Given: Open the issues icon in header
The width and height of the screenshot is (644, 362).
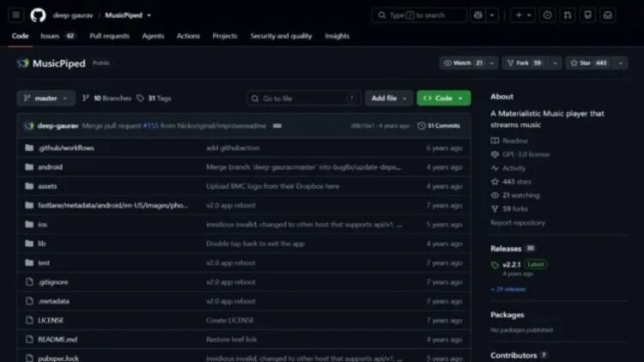Looking at the screenshot, I should pyautogui.click(x=548, y=15).
